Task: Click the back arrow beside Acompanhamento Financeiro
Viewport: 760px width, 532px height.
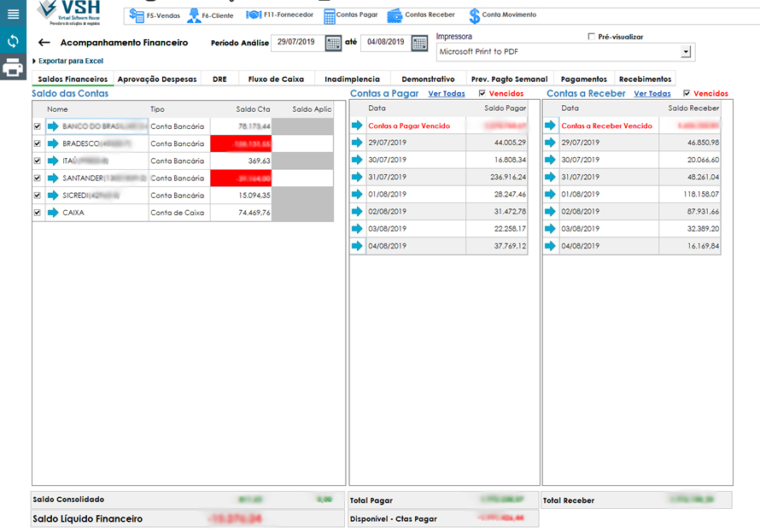Action: coord(45,42)
